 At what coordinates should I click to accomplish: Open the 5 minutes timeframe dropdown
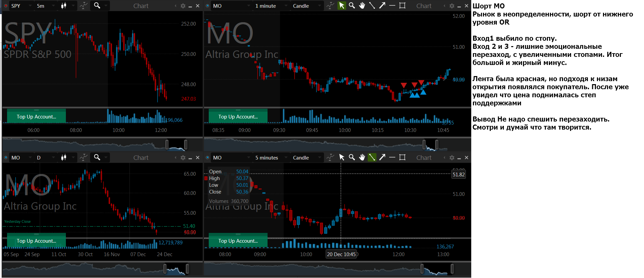272,157
